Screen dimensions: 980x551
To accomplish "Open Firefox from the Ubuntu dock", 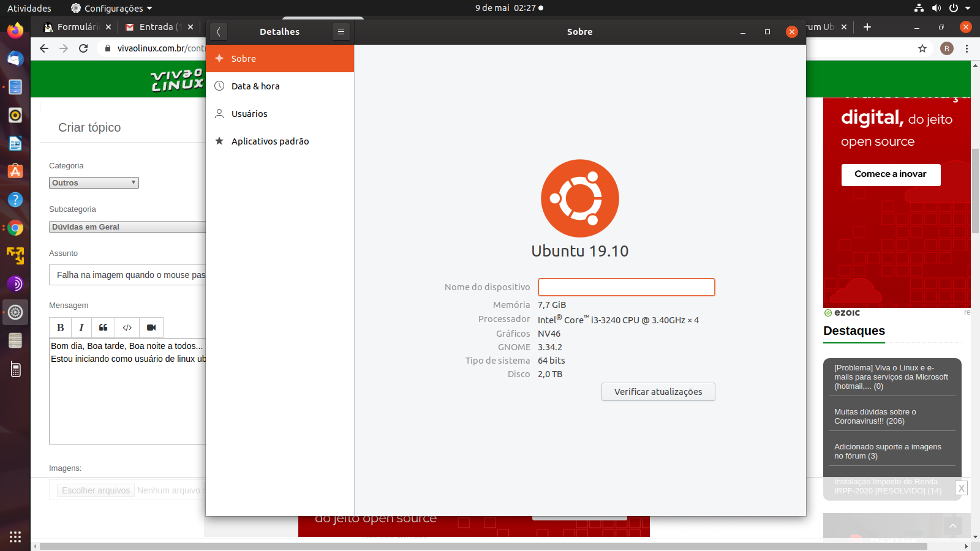I will coord(15,30).
